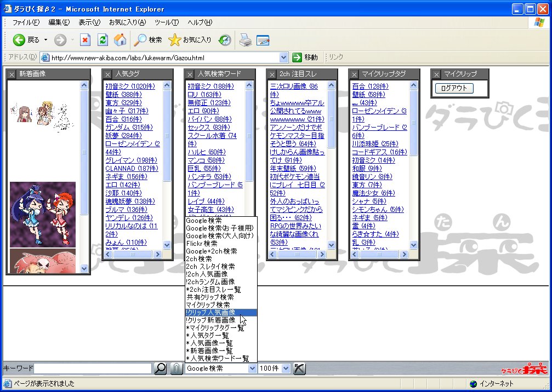Open the two dancing girls thumbnail

(x=43, y=215)
